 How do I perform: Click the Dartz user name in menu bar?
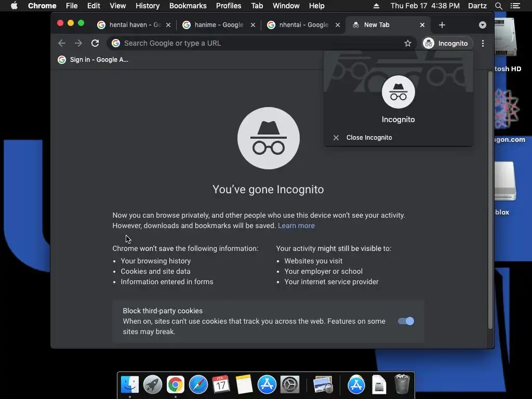coord(477,6)
